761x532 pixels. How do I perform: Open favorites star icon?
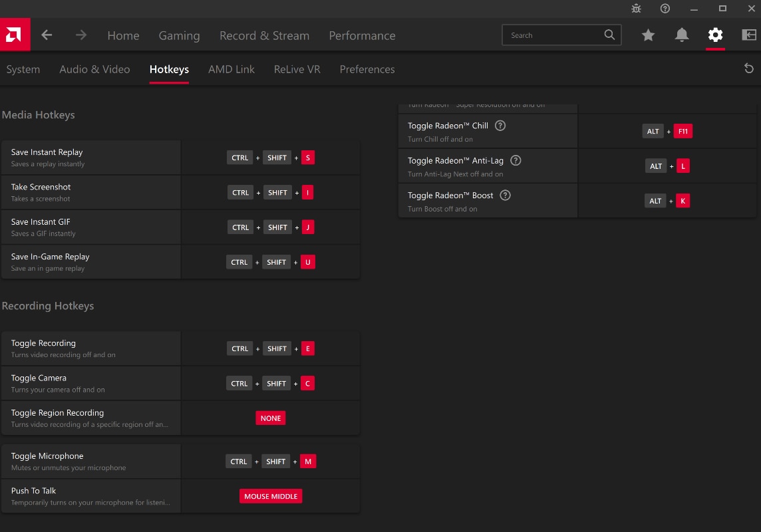pyautogui.click(x=648, y=35)
